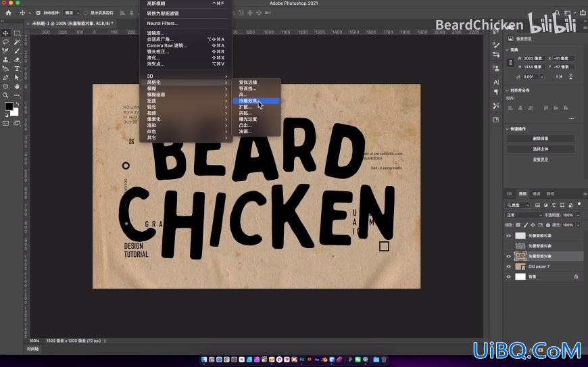Choose 转换为智能滤镜 menu entry
This screenshot has width=588, height=367.
pyautogui.click(x=186, y=13)
